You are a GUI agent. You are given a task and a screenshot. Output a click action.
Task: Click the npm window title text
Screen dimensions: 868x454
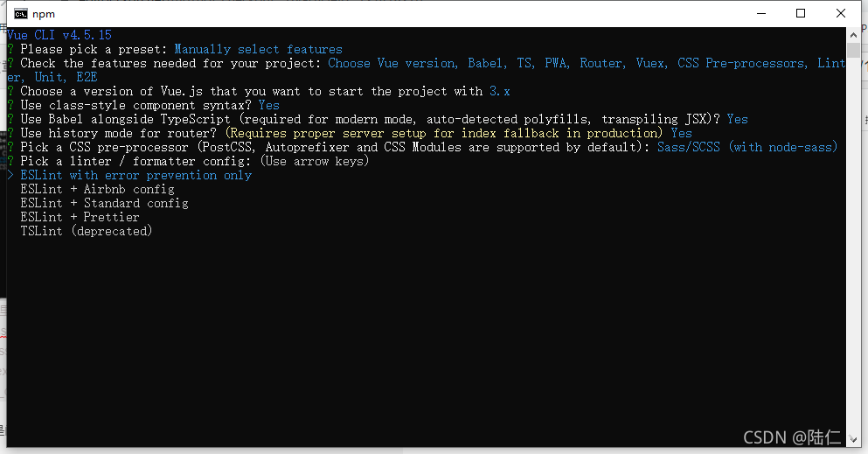coord(44,14)
